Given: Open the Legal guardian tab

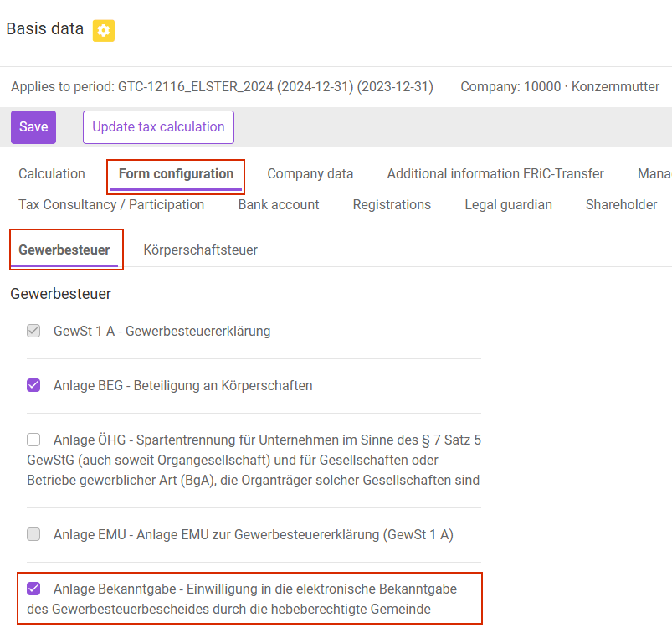Looking at the screenshot, I should click(x=508, y=204).
